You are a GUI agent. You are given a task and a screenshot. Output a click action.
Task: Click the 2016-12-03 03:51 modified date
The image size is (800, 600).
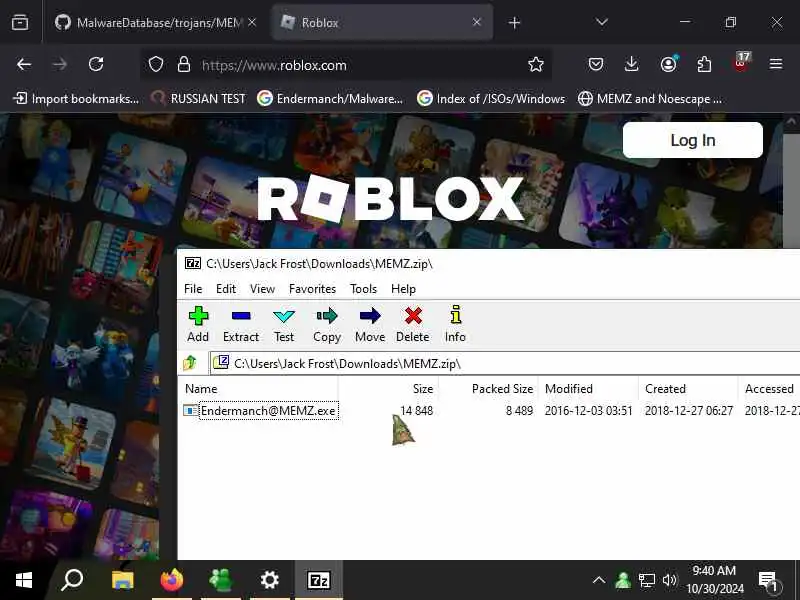click(588, 411)
